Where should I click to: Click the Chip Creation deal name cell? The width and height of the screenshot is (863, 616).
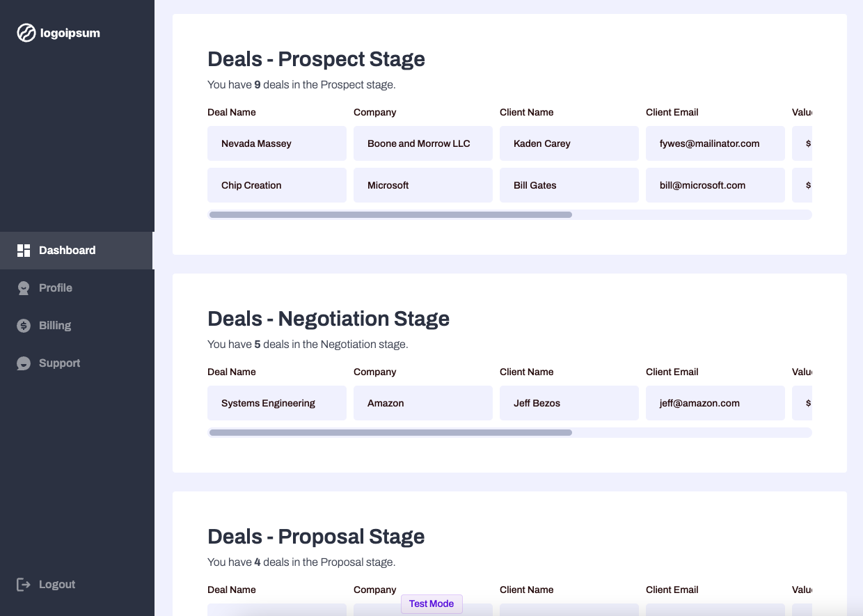tap(277, 186)
